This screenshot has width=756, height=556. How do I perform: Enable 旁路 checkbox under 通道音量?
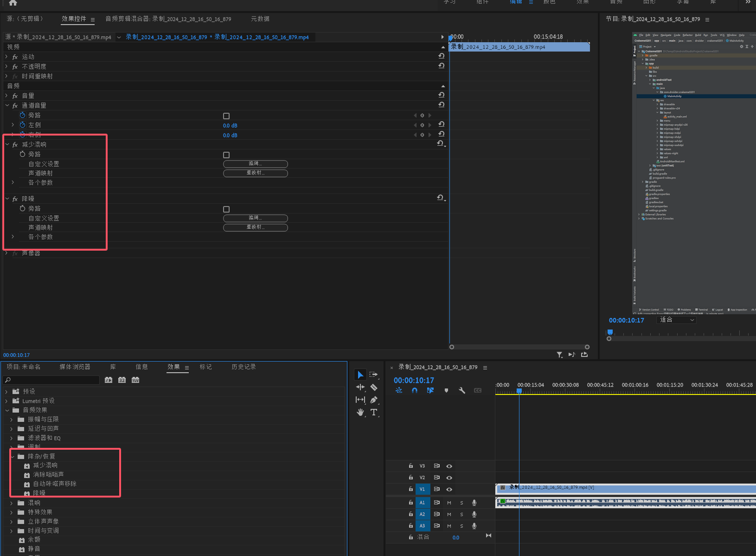(226, 116)
